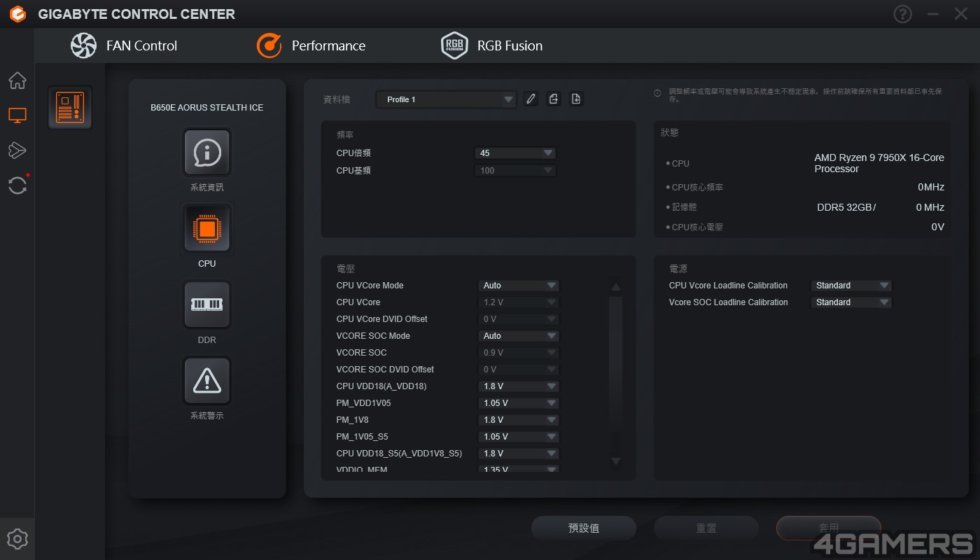Click voltage list scroll down arrow
The width and height of the screenshot is (980, 560).
(x=616, y=461)
